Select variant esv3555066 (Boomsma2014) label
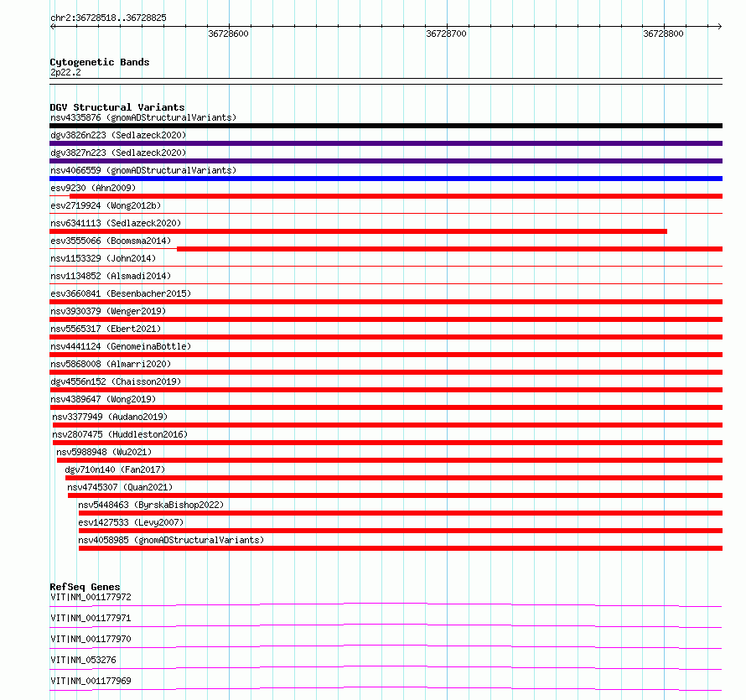The height and width of the screenshot is (700, 746). tap(111, 241)
